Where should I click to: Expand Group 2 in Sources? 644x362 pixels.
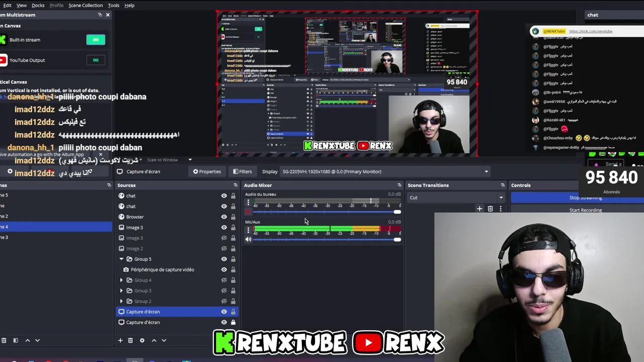click(121, 301)
